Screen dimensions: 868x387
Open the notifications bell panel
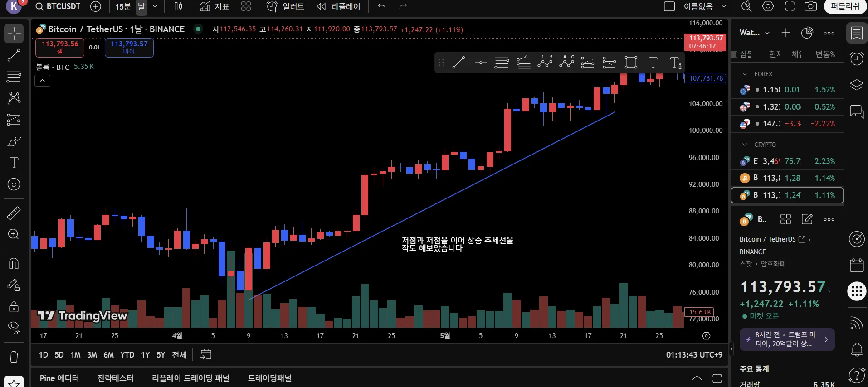[857, 349]
